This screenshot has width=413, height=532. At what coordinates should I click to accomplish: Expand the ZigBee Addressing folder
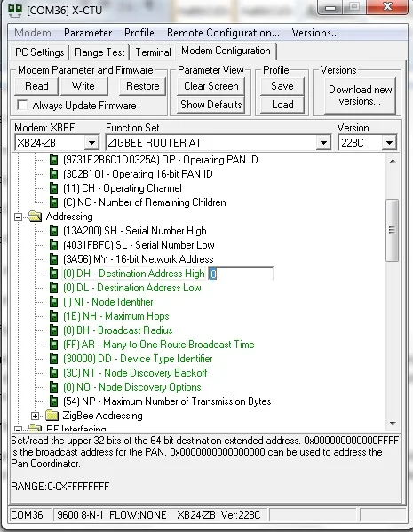point(35,416)
